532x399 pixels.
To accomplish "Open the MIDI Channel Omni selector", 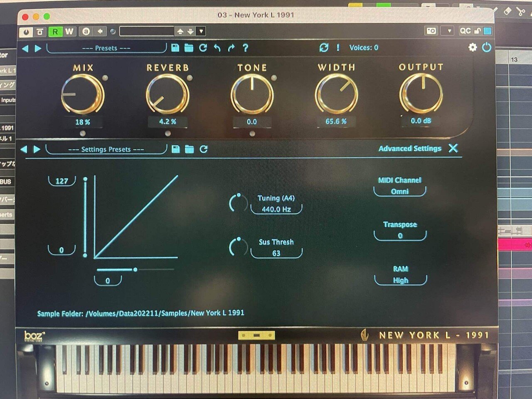I will (x=400, y=191).
